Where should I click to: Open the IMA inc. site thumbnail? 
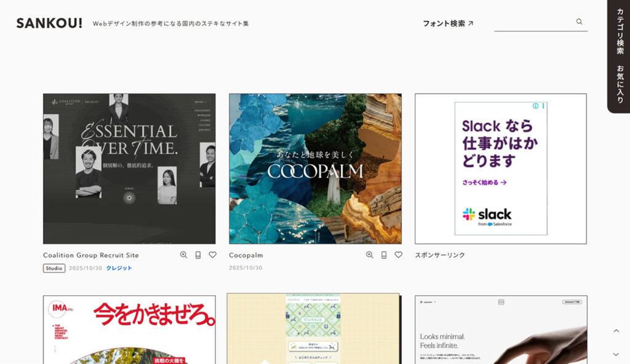click(129, 330)
